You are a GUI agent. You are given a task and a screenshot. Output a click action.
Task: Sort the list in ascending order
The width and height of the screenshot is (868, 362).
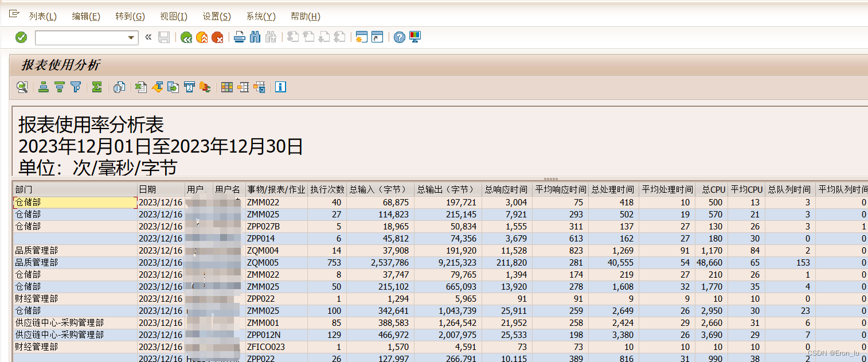click(x=44, y=87)
